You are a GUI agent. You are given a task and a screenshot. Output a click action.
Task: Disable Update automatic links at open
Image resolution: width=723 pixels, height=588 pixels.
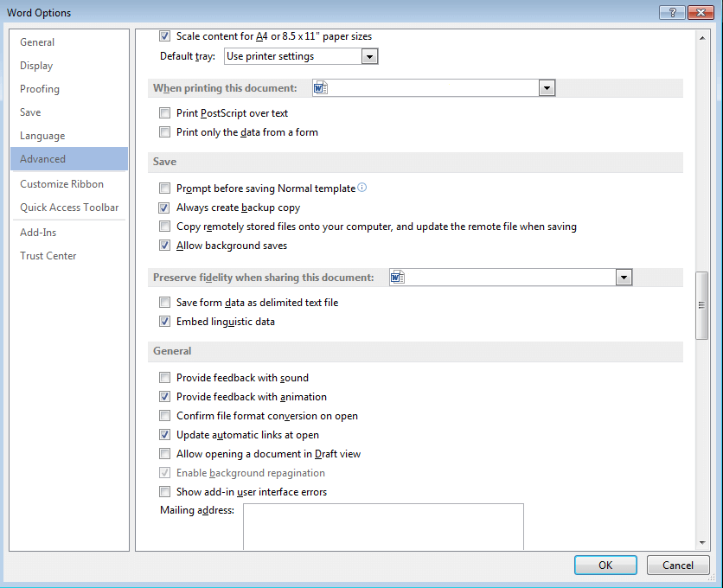click(x=164, y=434)
